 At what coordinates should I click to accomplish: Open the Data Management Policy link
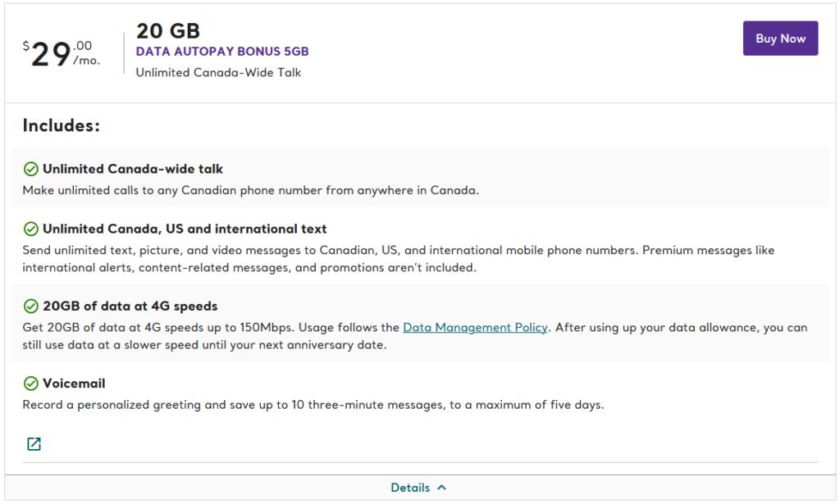(x=475, y=327)
